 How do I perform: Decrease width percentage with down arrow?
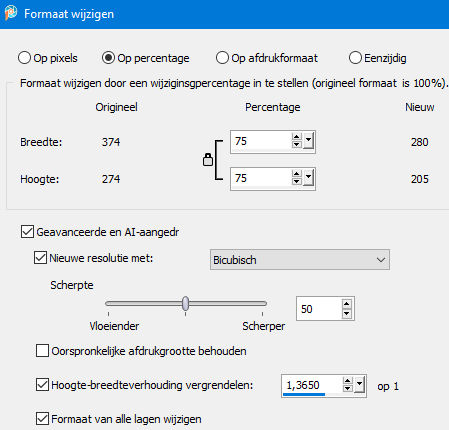[x=296, y=145]
